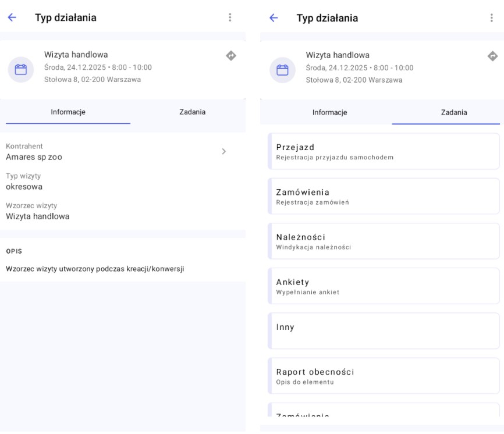Tap calendar icon on left visit card
This screenshot has height=434, width=504.
[20, 69]
